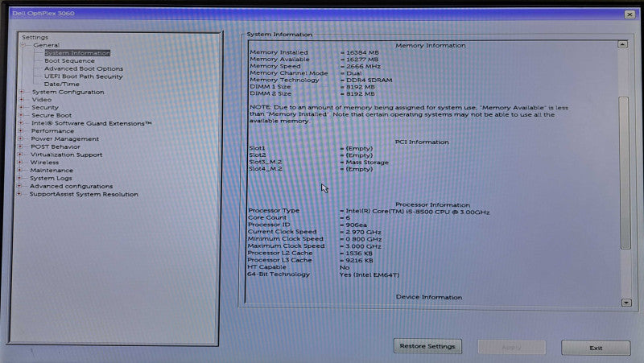Screen dimensions: 644x363
Task: Select POST Behavior category label
Action: (56, 146)
